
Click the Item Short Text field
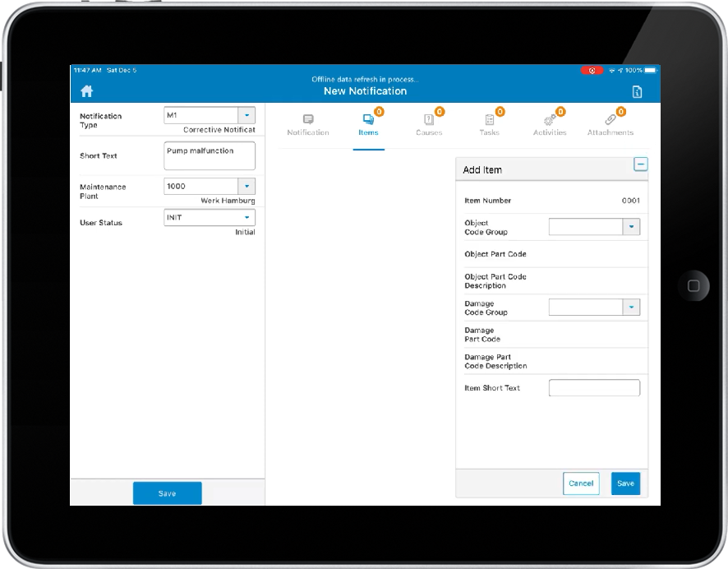click(593, 388)
